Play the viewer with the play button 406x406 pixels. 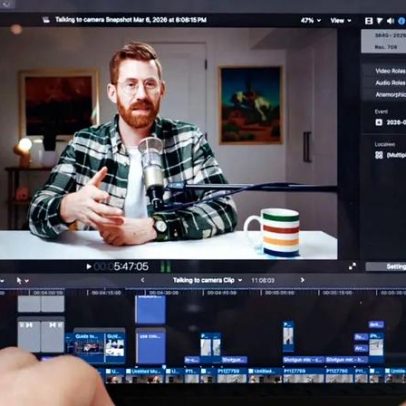[x=89, y=267]
